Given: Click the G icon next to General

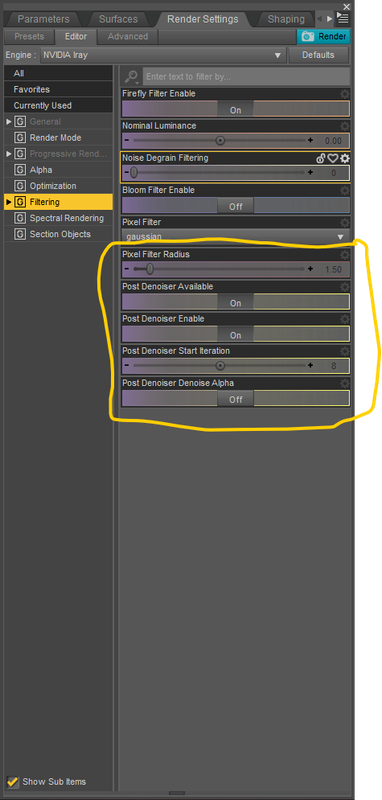Looking at the screenshot, I should [20, 122].
